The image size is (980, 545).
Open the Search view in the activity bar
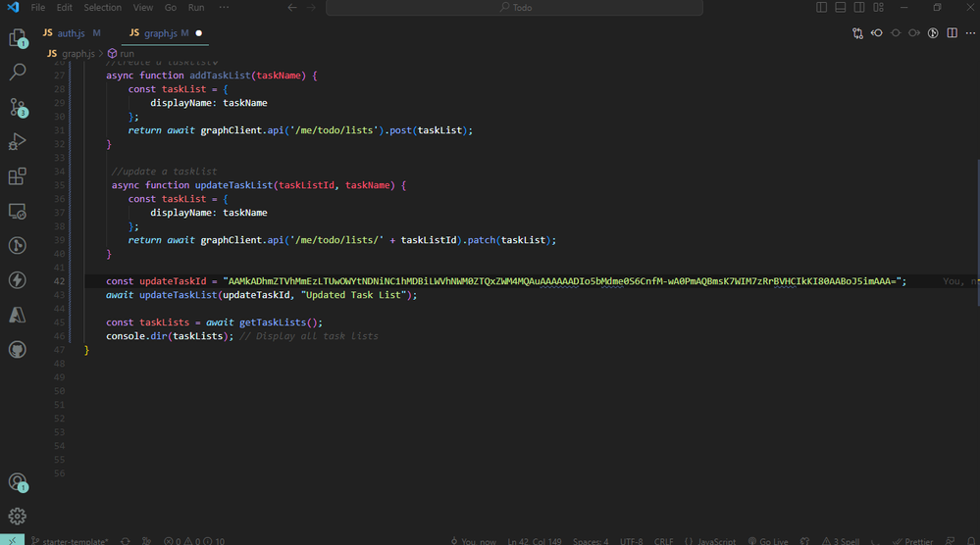(18, 72)
